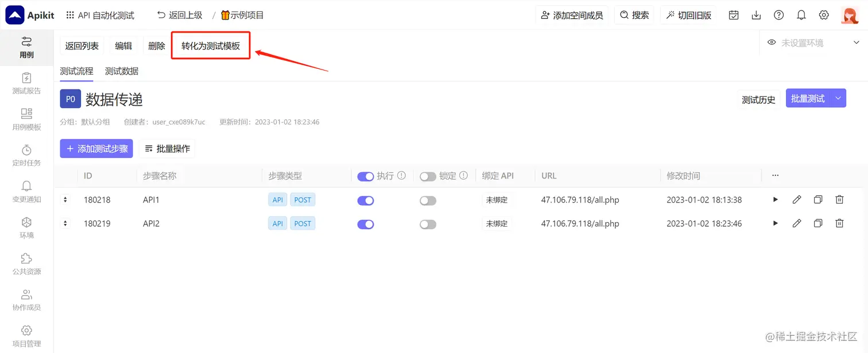Screen dimensions: 868x353
Task: Select the API1 step name
Action: [x=151, y=200]
